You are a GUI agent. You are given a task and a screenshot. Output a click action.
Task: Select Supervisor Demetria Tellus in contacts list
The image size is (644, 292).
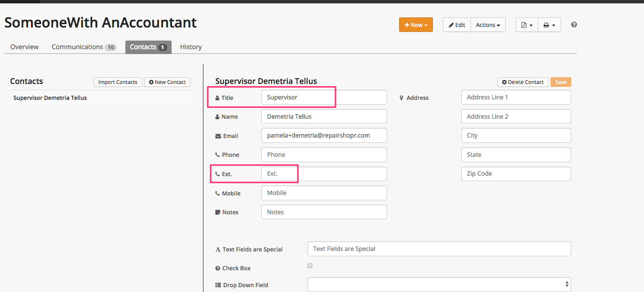[50, 98]
